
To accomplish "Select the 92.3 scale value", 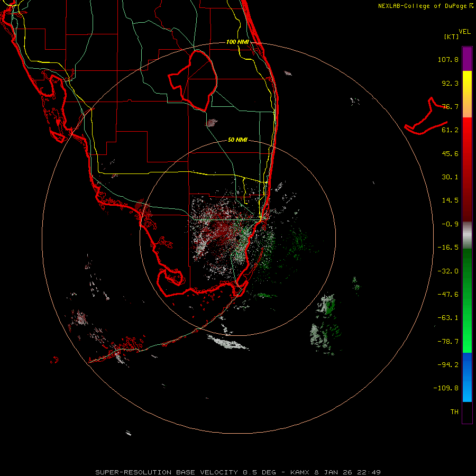I will click(450, 83).
